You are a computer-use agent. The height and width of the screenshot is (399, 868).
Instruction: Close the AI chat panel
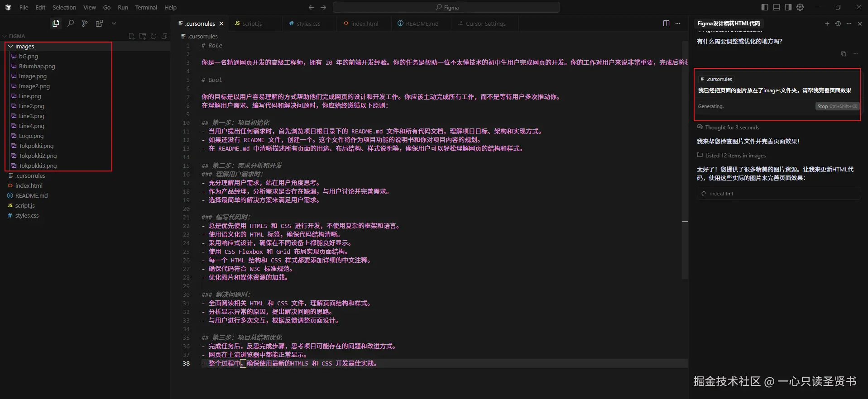pos(860,24)
